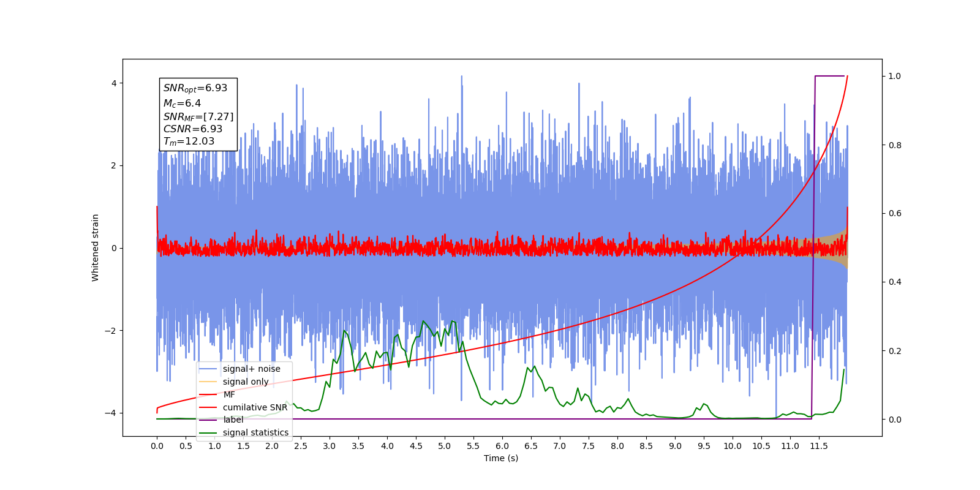Click the Tm=12.03 annotation line
Viewport: 980px width, 490px height.
[x=189, y=141]
